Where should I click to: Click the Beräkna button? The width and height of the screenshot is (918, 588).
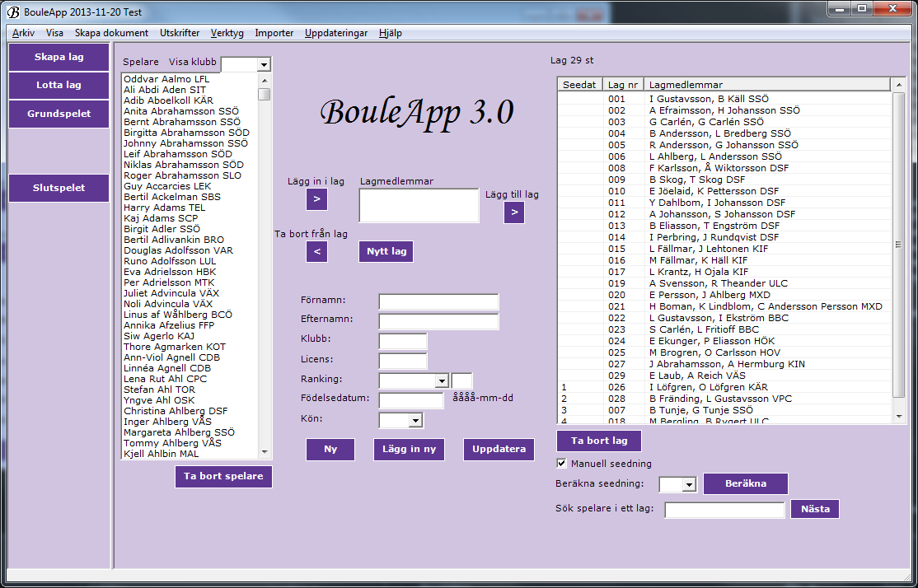(x=745, y=484)
